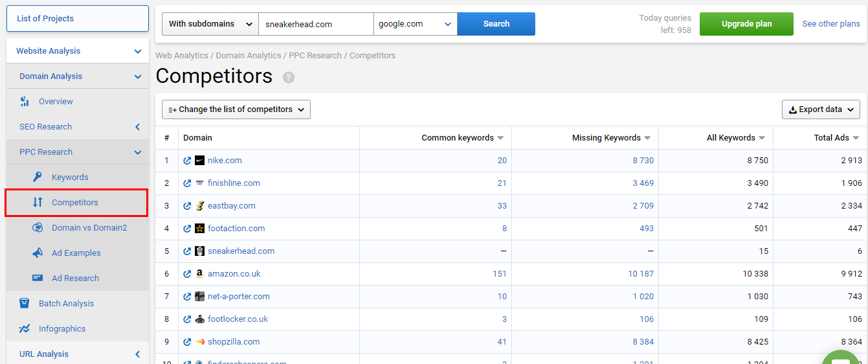Collapse the PPC Research section
868x364 pixels.
(138, 152)
